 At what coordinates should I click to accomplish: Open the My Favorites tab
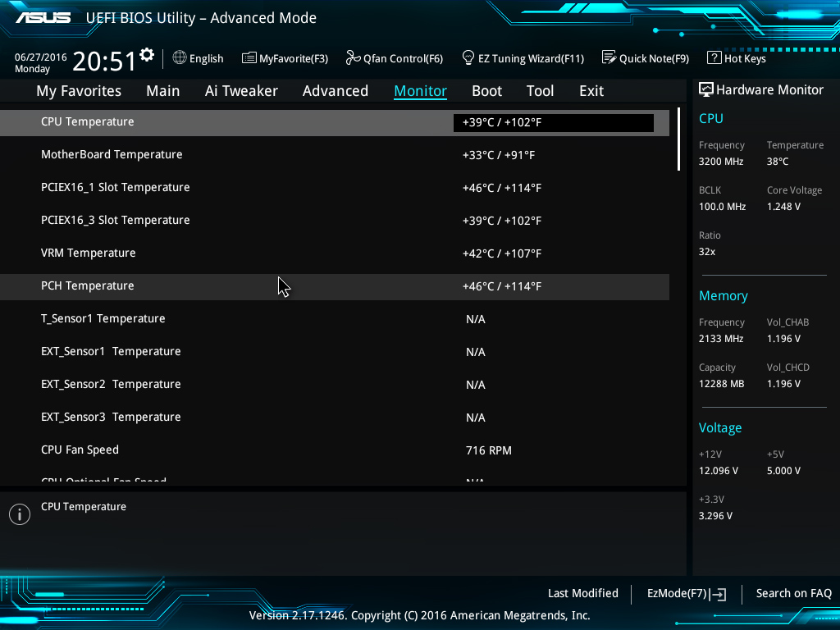(x=79, y=91)
